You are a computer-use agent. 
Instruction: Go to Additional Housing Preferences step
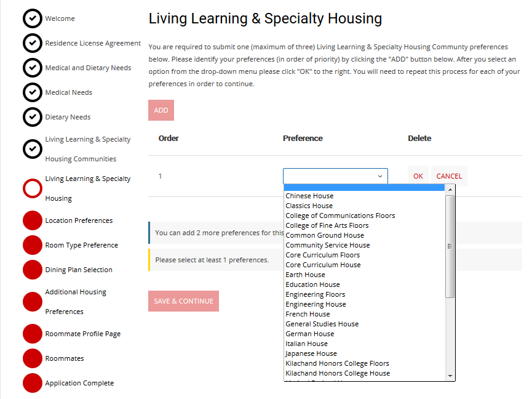pyautogui.click(x=76, y=301)
